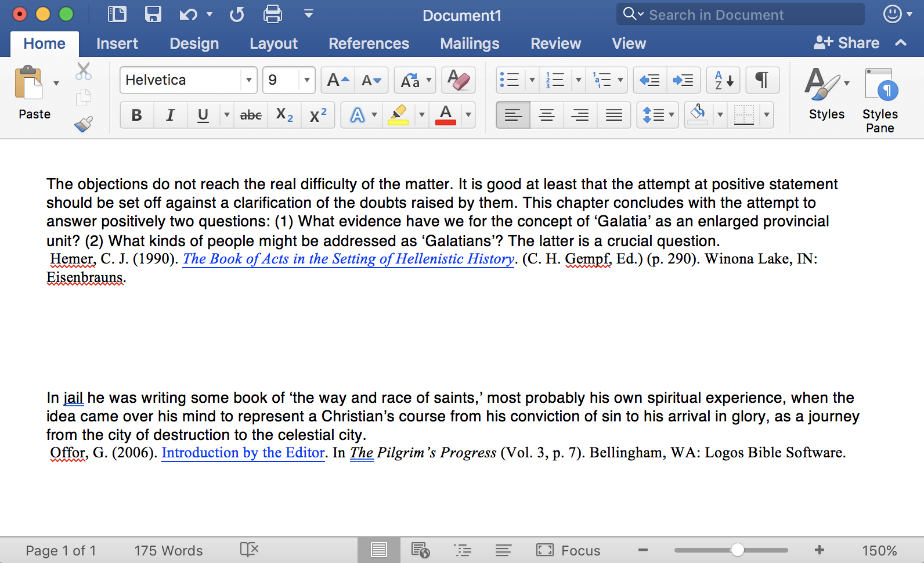The width and height of the screenshot is (924, 563).
Task: Click the Format Painter brush icon
Action: click(x=84, y=124)
